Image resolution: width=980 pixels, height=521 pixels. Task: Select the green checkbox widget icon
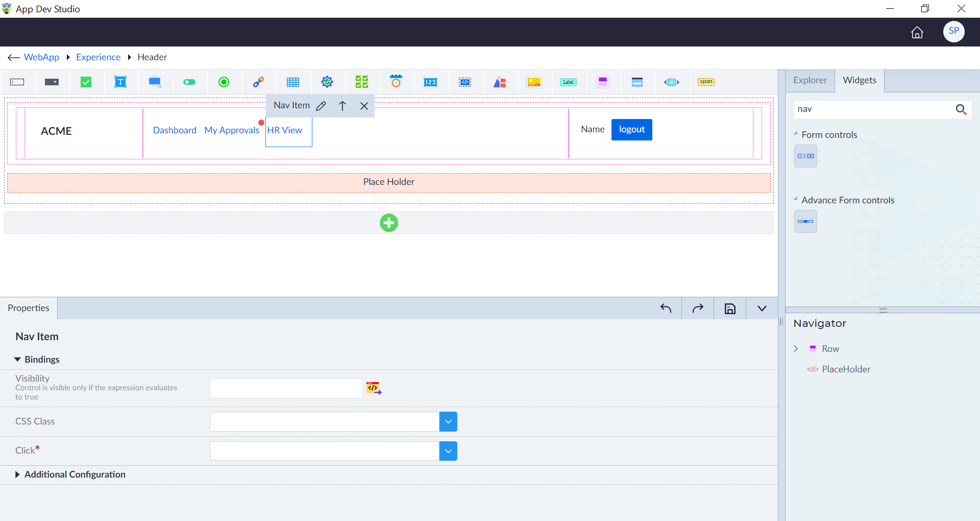[x=86, y=82]
